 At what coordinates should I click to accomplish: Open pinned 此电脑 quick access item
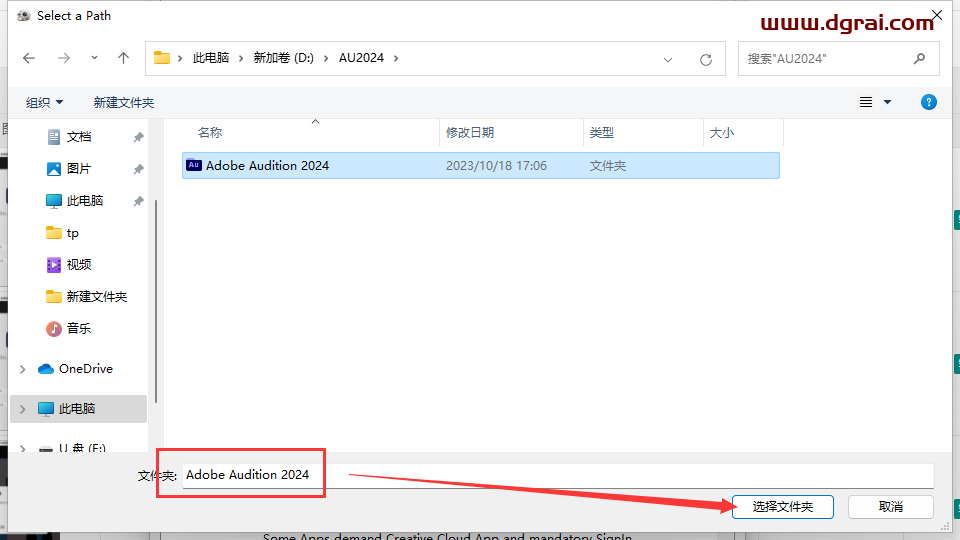tap(85, 200)
